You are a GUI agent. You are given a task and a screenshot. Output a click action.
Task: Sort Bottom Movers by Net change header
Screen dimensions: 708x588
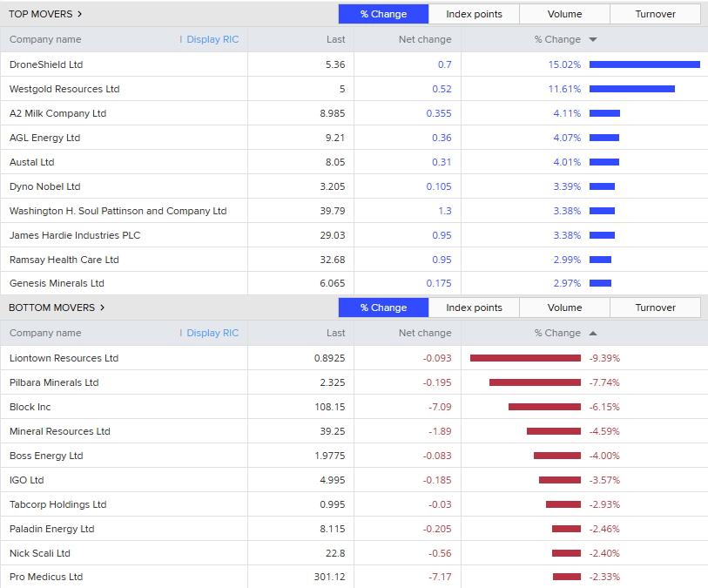click(x=425, y=333)
